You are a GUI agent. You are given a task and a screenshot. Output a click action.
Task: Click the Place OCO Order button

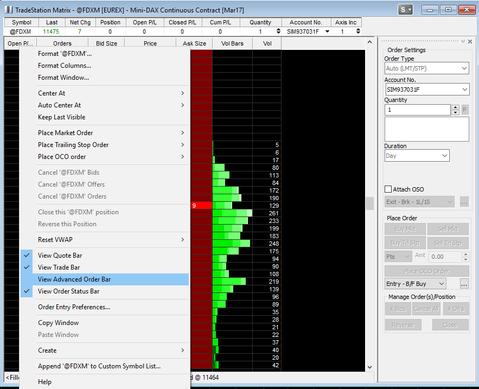(427, 271)
